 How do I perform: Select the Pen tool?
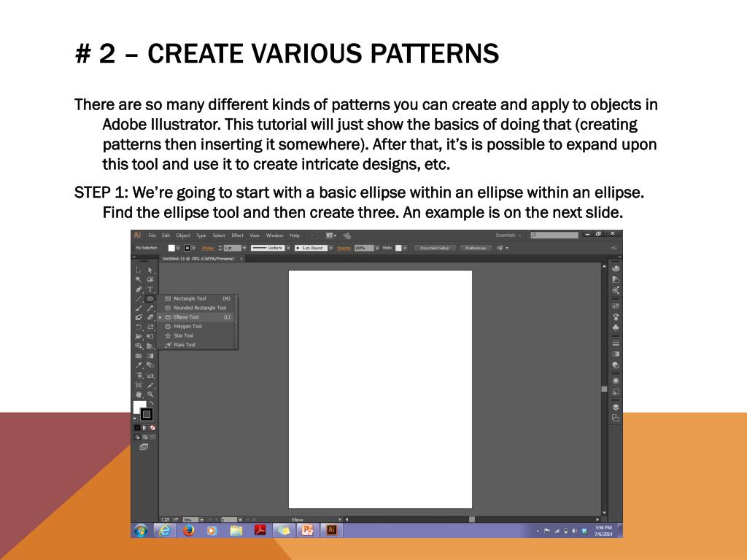click(x=139, y=289)
